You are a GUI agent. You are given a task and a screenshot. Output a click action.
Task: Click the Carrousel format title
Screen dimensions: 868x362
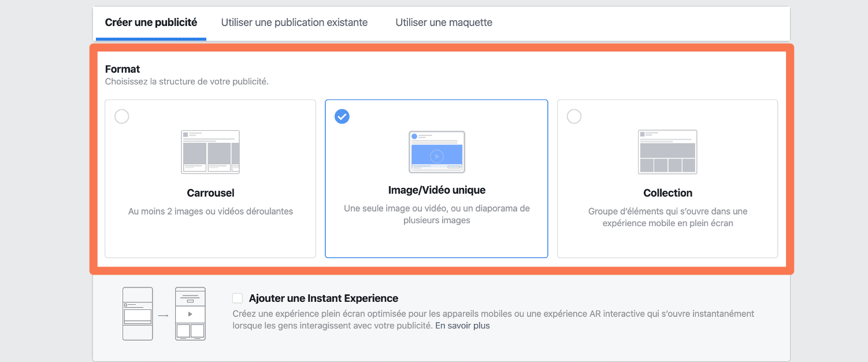point(210,193)
